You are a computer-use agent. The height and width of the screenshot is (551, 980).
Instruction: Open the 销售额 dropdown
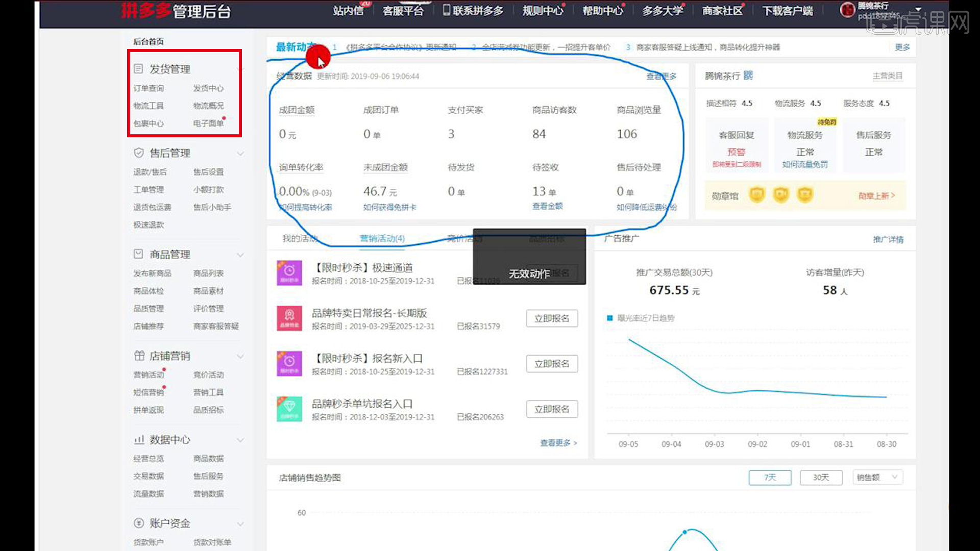pyautogui.click(x=877, y=478)
